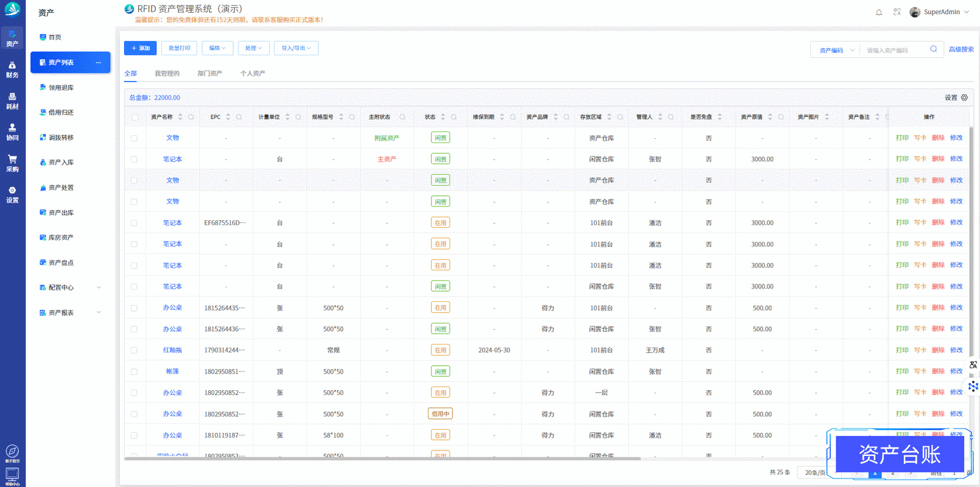Viewport: 980px width, 487px height.
Task: Check the checkbox for the 红釉瓶 row
Action: (135, 351)
